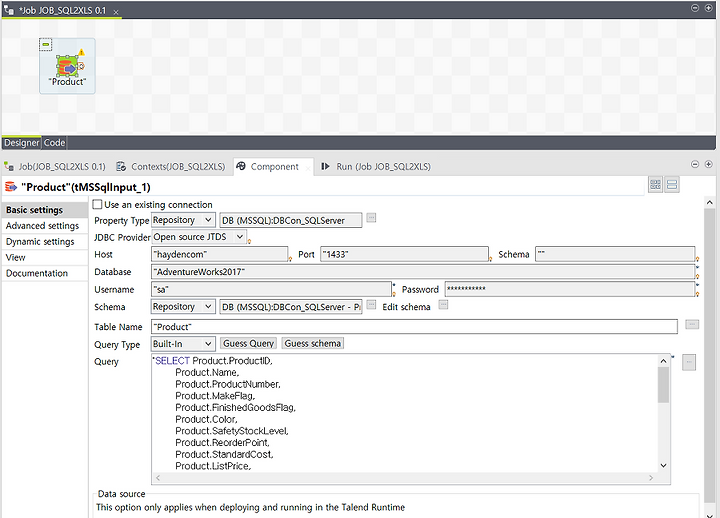720x518 pixels.
Task: Click the DB (MSSQL):DBCon_SQLServer property field
Action: (291, 220)
